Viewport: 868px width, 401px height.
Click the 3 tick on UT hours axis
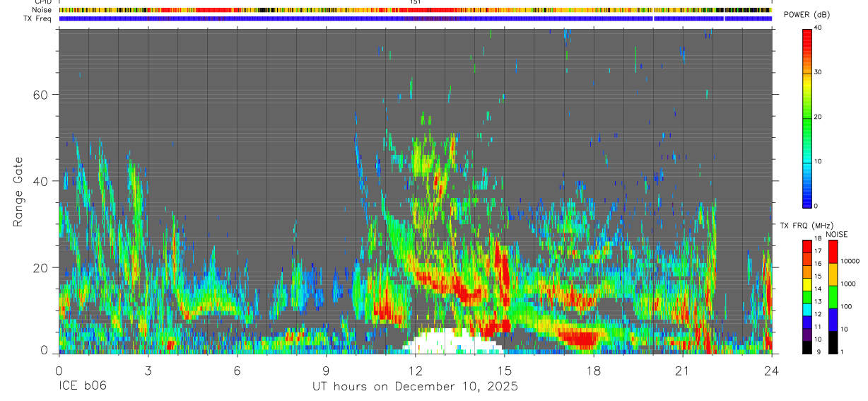pos(148,371)
